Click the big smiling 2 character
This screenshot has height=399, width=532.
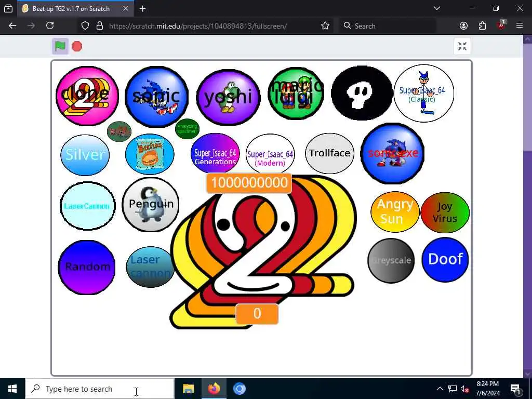[x=263, y=253]
